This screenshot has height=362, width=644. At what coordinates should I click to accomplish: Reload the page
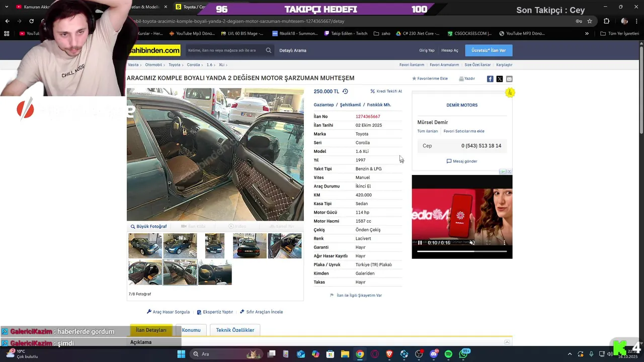click(x=31, y=21)
